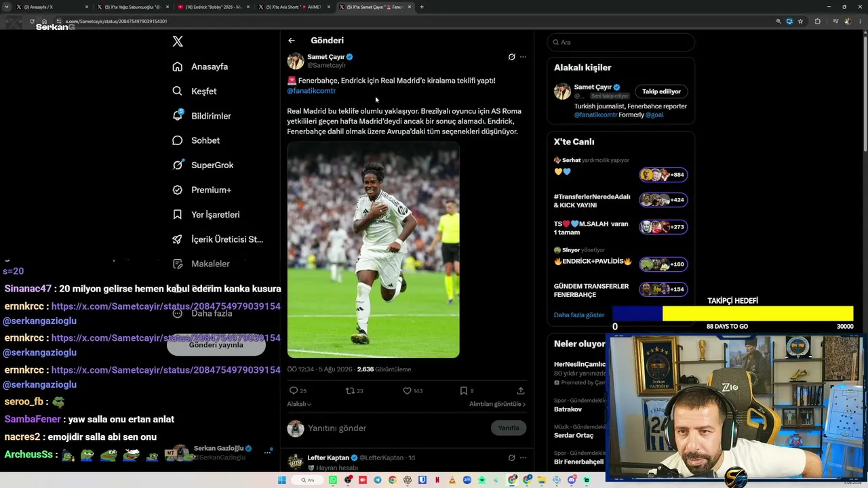Open İçerik Üreticisi Stüdyosu
Image resolution: width=868 pixels, height=488 pixels.
(x=218, y=239)
